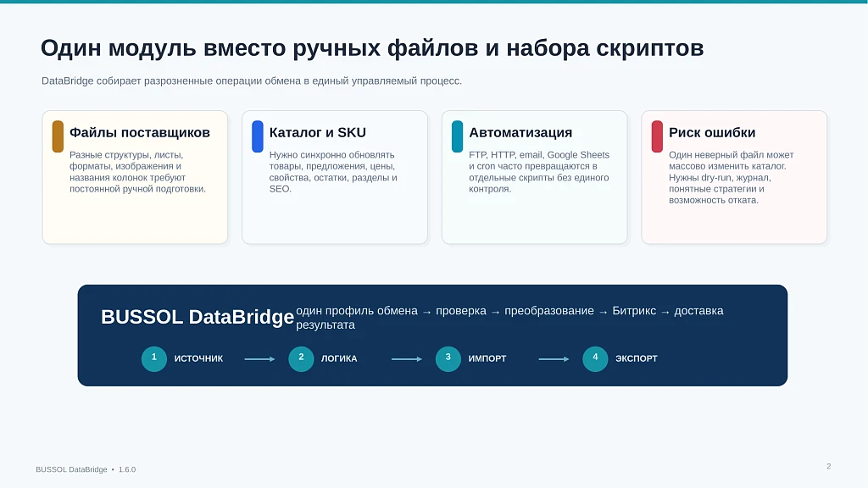Image resolution: width=868 pixels, height=488 pixels.
Task: Select the heading Риск ошибки
Action: pyautogui.click(x=712, y=133)
